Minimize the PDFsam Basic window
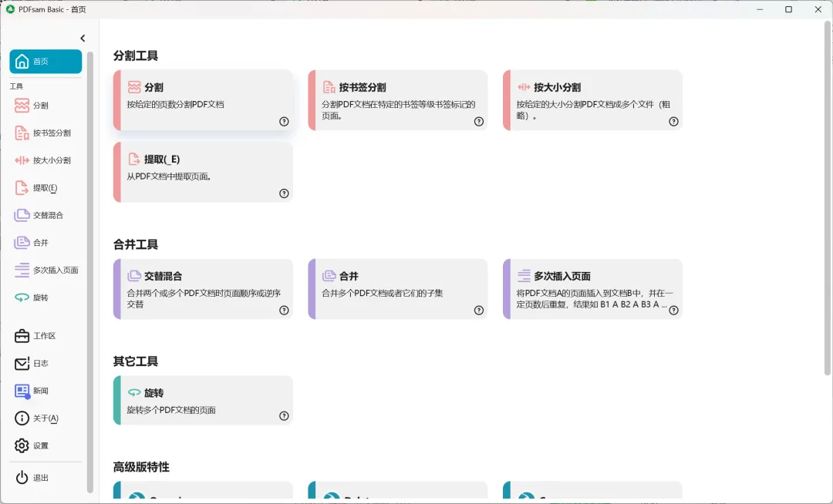This screenshot has width=833, height=504. (760, 9)
